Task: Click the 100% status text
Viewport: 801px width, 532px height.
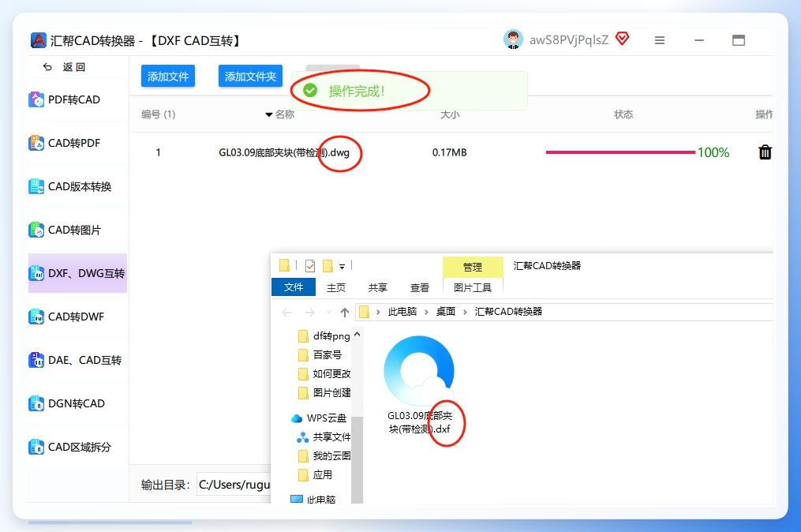Action: (713, 152)
